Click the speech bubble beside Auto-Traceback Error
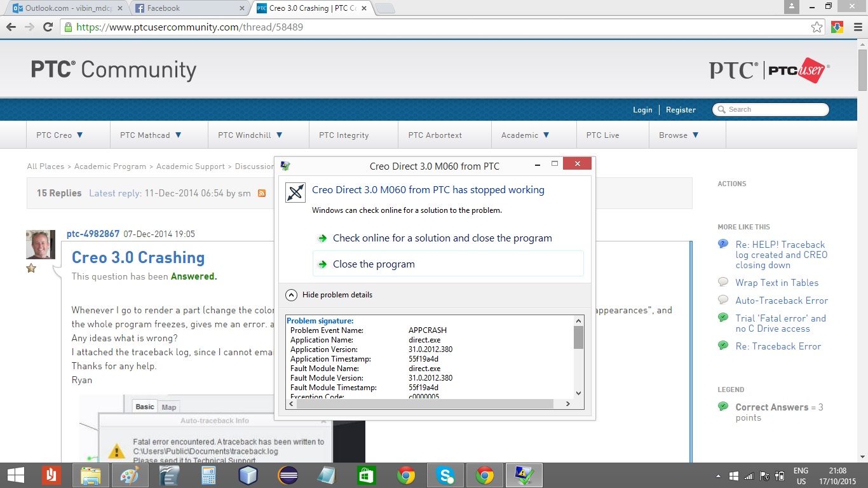Viewport: 868px width, 488px height. tap(723, 300)
